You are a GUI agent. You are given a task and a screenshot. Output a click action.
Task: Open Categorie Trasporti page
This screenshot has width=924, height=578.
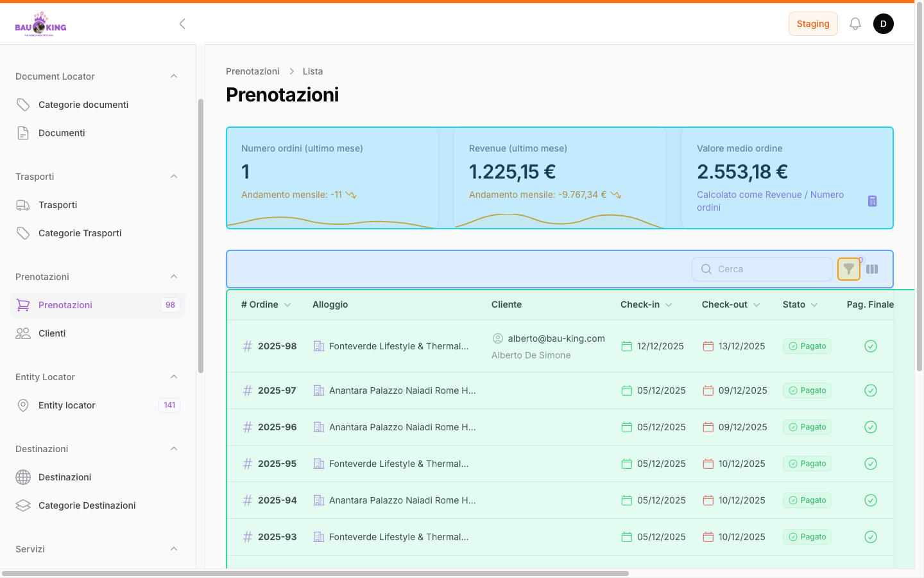[x=98, y=233]
